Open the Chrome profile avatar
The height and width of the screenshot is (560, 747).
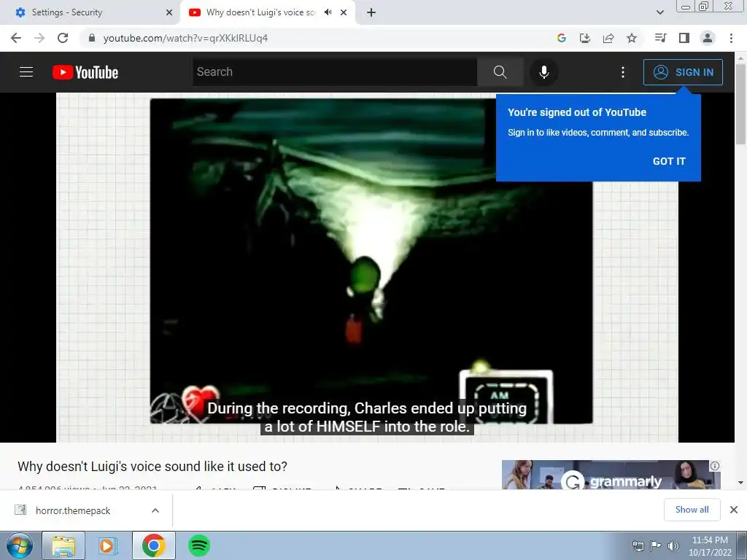(708, 38)
